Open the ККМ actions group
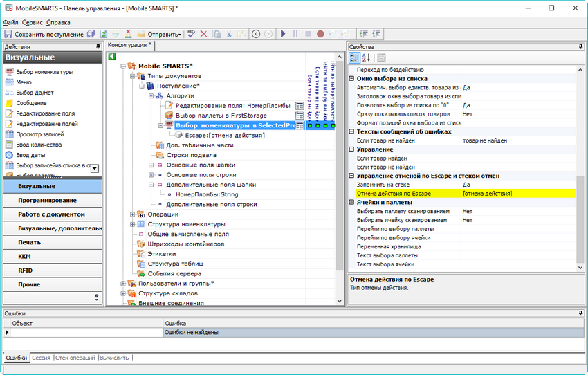This screenshot has height=375, width=588. (53, 257)
